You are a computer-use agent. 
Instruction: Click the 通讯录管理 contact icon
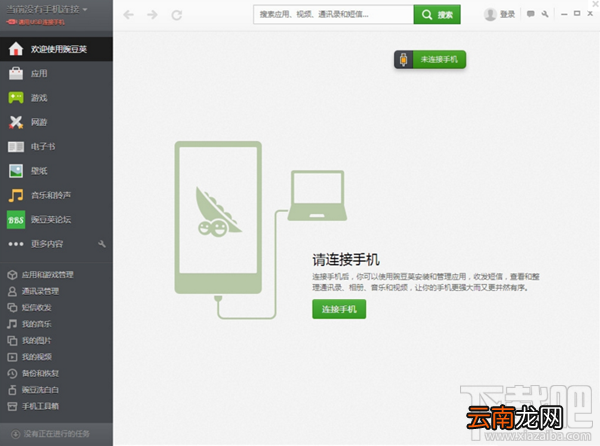click(x=12, y=291)
